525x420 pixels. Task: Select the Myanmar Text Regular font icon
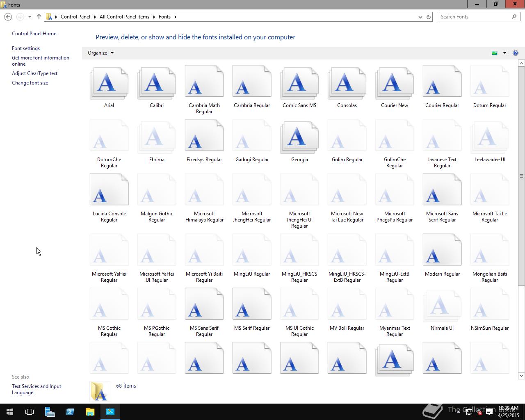tap(395, 304)
